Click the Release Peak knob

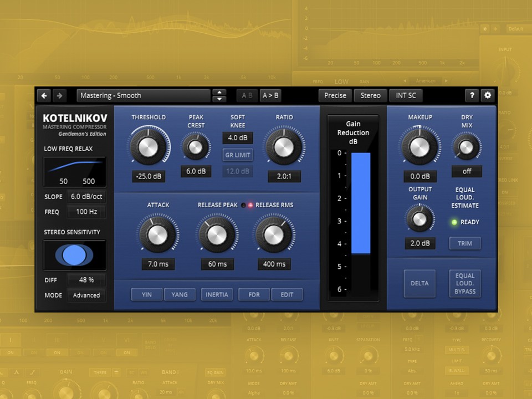pyautogui.click(x=217, y=235)
